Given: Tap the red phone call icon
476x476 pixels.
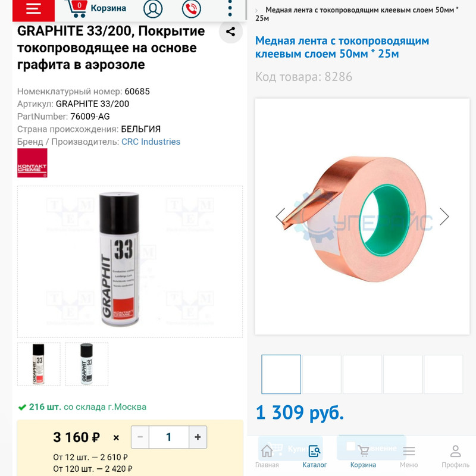Looking at the screenshot, I should (191, 8).
